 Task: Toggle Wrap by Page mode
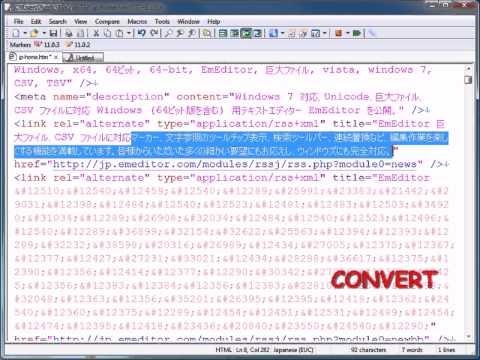pos(258,33)
